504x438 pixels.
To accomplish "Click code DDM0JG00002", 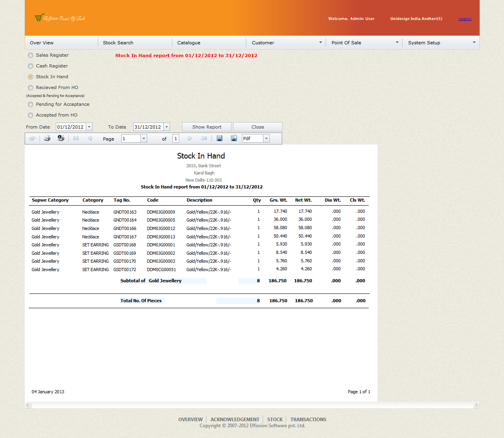I will 161,253.
